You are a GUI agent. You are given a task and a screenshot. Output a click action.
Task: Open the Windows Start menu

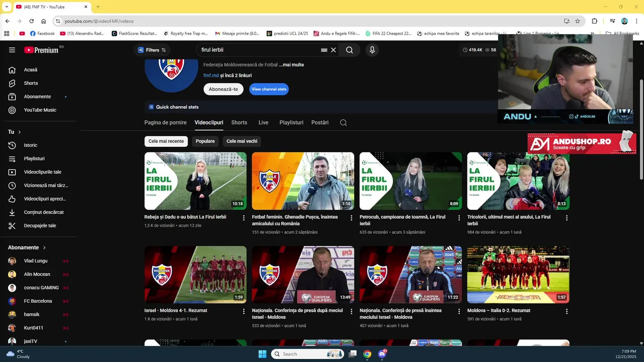[x=262, y=354]
